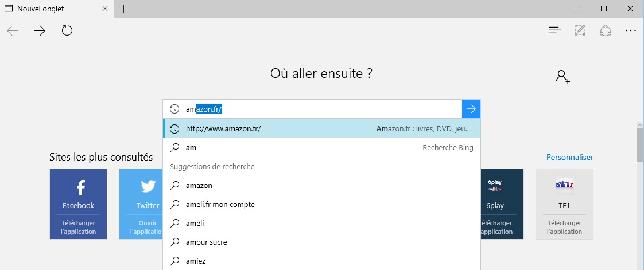Open a new tab with plus button
Screen dimensions: 644x270
point(123,9)
